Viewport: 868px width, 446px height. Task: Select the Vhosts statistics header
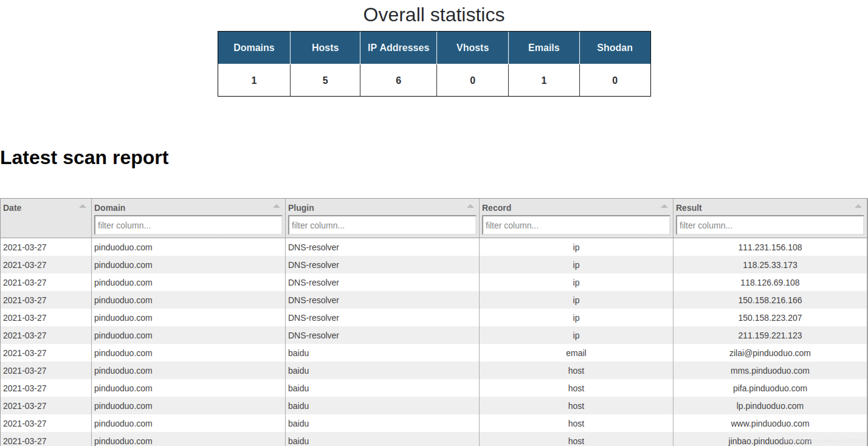tap(472, 47)
